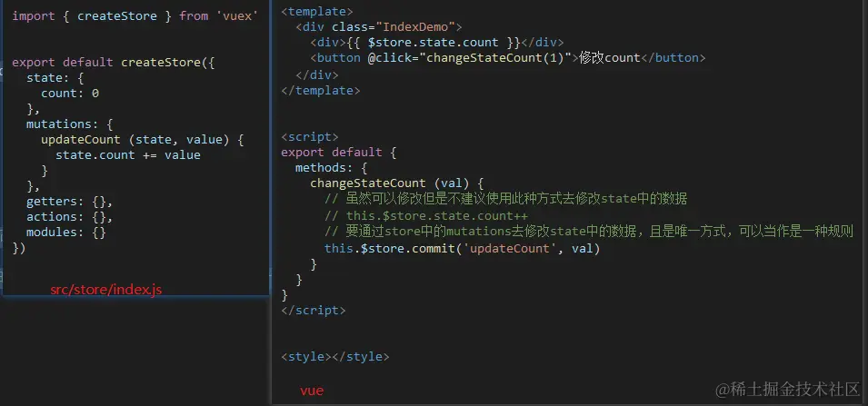868x406 pixels.
Task: Click the button @click changeStateCount(1) line
Action: pos(508,58)
